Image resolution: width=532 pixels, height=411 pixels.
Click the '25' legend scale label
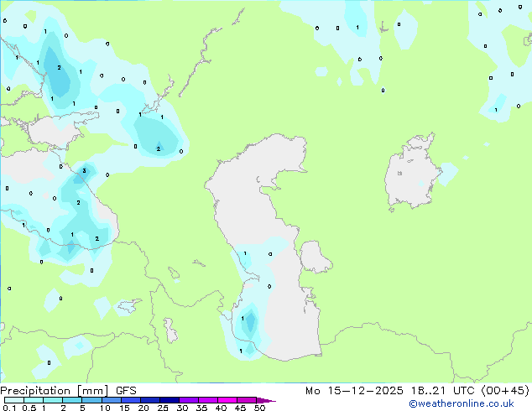point(163,408)
